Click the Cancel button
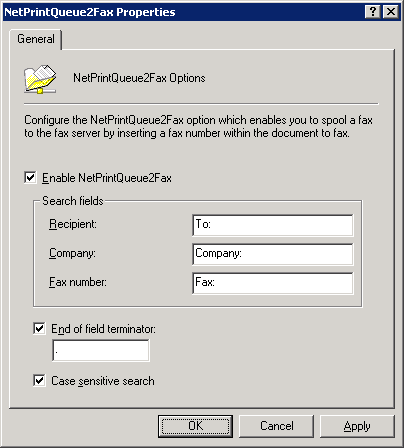Screen dimensions: 404x448 (x=277, y=426)
